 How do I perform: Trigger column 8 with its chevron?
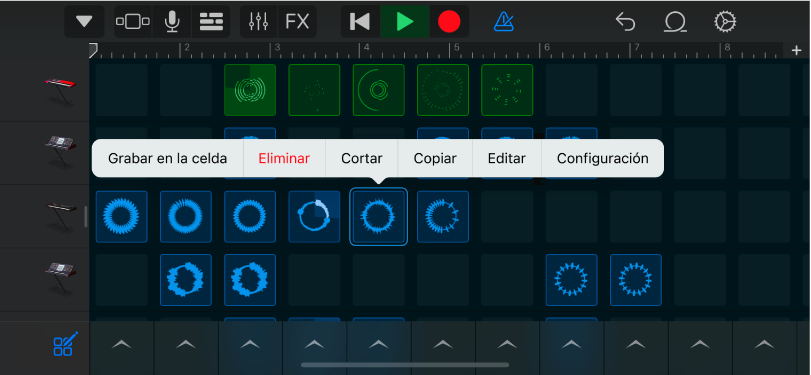572,344
